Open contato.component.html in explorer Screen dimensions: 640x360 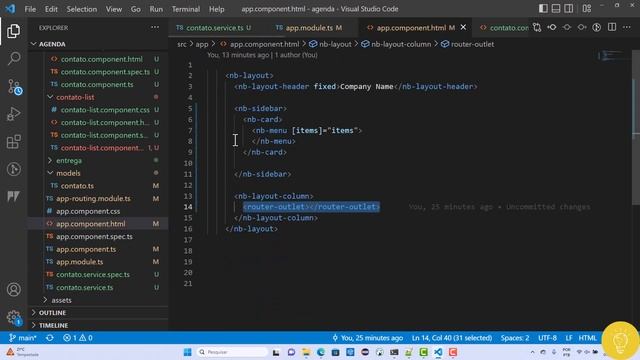pyautogui.click(x=98, y=59)
